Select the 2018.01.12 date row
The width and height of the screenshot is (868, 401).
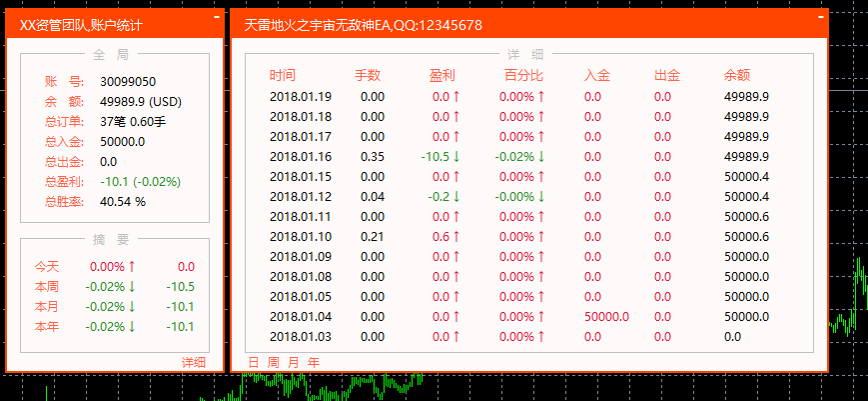tap(519, 197)
